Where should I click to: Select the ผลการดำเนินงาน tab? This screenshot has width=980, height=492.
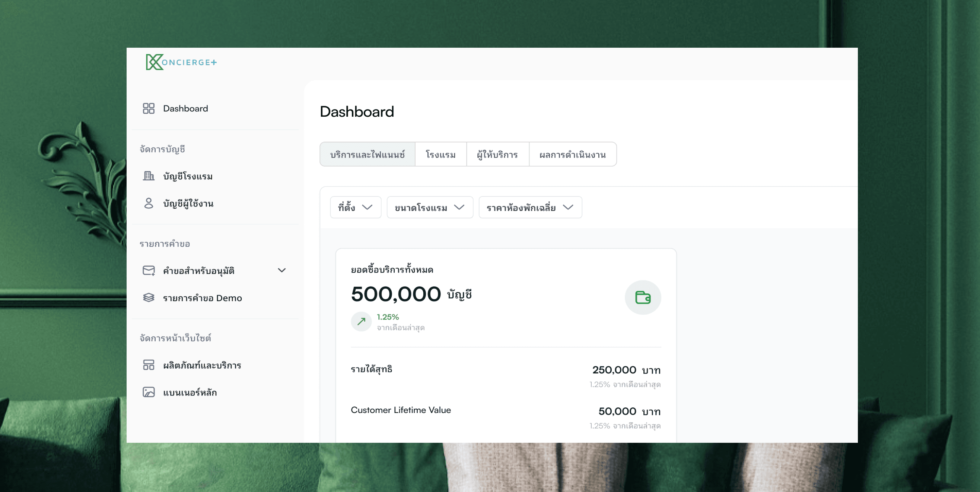(572, 155)
